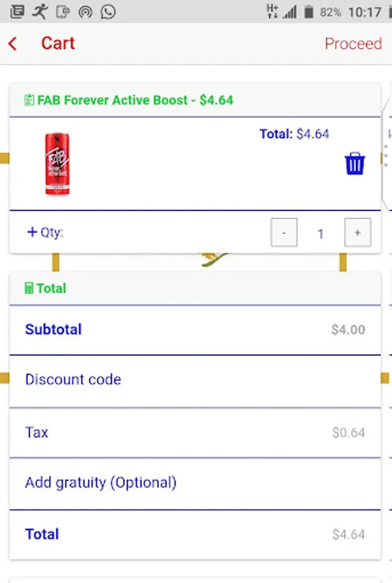This screenshot has width=392, height=583.
Task: Expand the Discount code section
Action: 73,380
